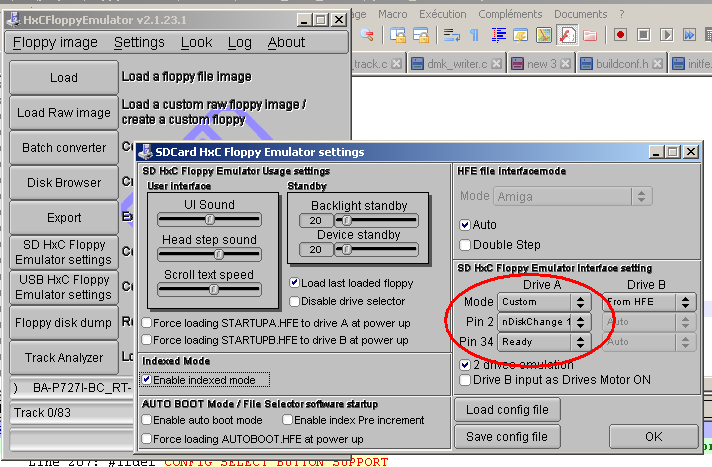
Task: Open Notepad++ Compléments menu
Action: (510, 14)
